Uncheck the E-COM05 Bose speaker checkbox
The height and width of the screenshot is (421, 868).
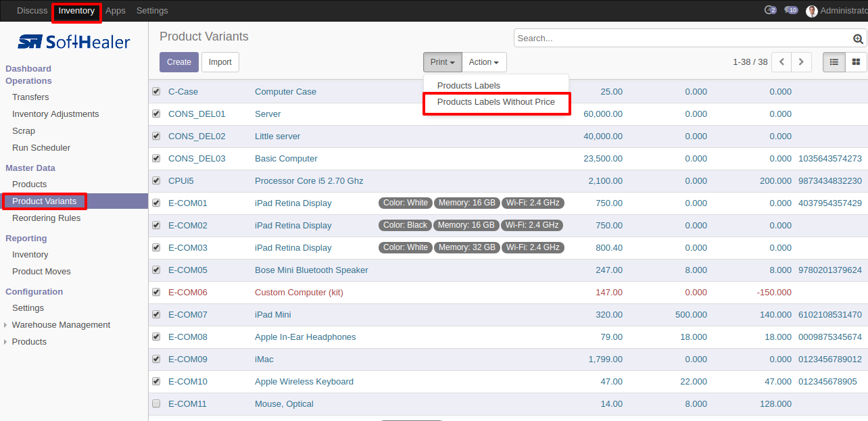(x=156, y=270)
